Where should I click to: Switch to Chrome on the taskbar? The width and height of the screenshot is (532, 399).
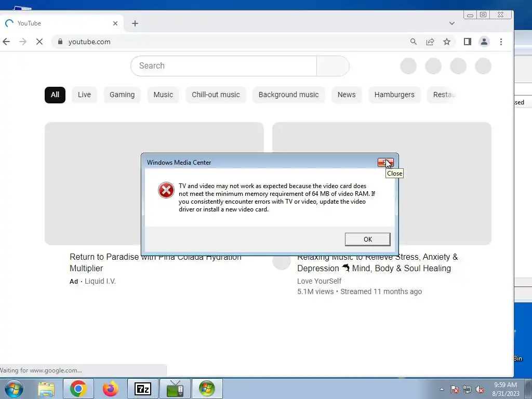tap(78, 389)
